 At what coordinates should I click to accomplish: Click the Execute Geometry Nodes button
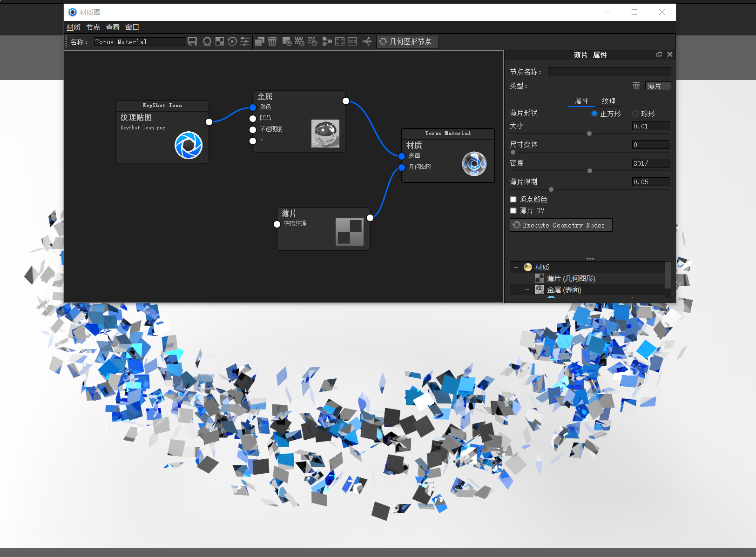pos(561,225)
